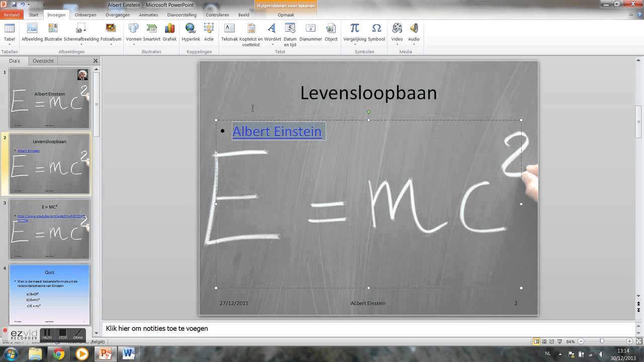Insert Datum en tijd
Image resolution: width=644 pixels, height=362 pixels.
pos(290,35)
